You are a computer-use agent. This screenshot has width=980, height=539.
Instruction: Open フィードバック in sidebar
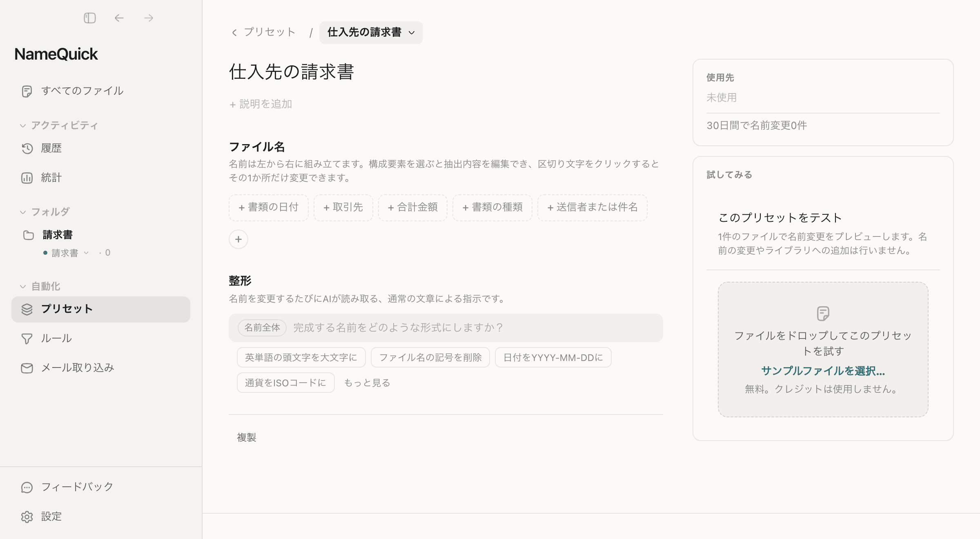(x=101, y=487)
